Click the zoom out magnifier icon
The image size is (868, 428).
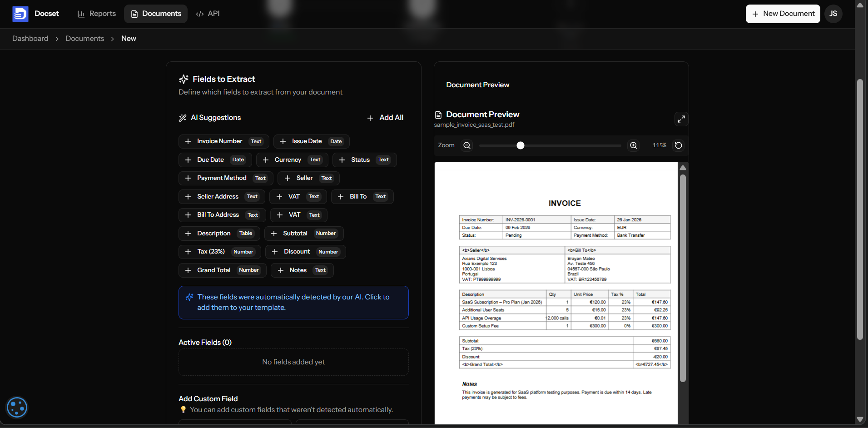(466, 145)
